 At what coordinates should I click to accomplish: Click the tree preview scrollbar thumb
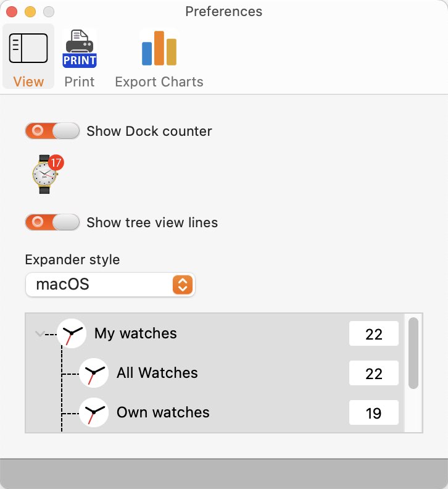[413, 353]
